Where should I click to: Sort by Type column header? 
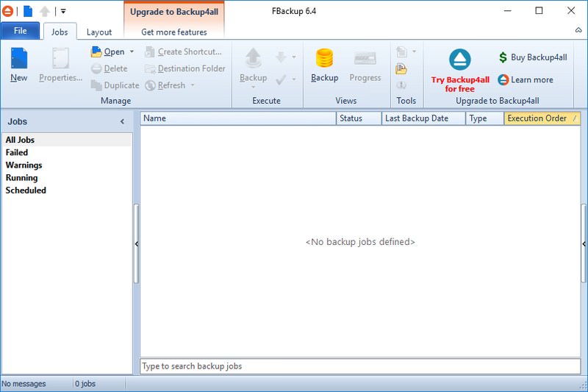click(x=485, y=118)
